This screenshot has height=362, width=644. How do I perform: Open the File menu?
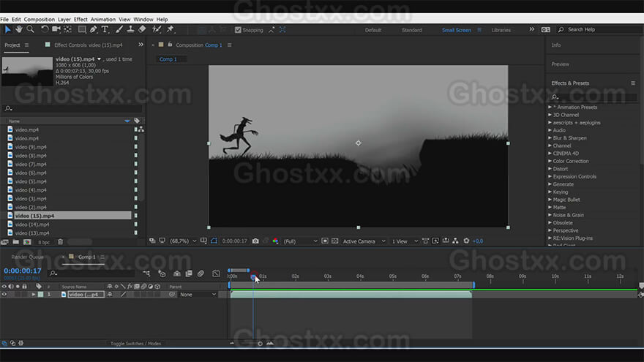[x=4, y=19]
